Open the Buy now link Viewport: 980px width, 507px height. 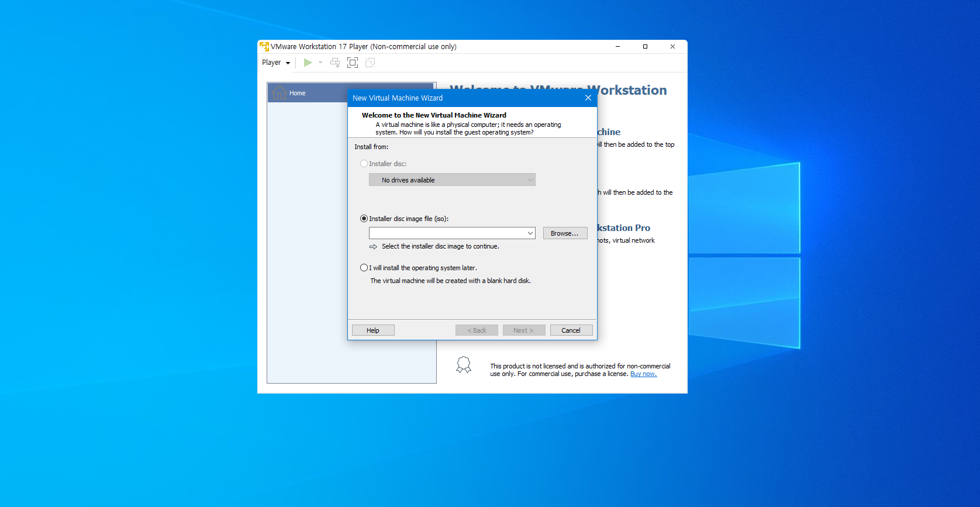(643, 374)
